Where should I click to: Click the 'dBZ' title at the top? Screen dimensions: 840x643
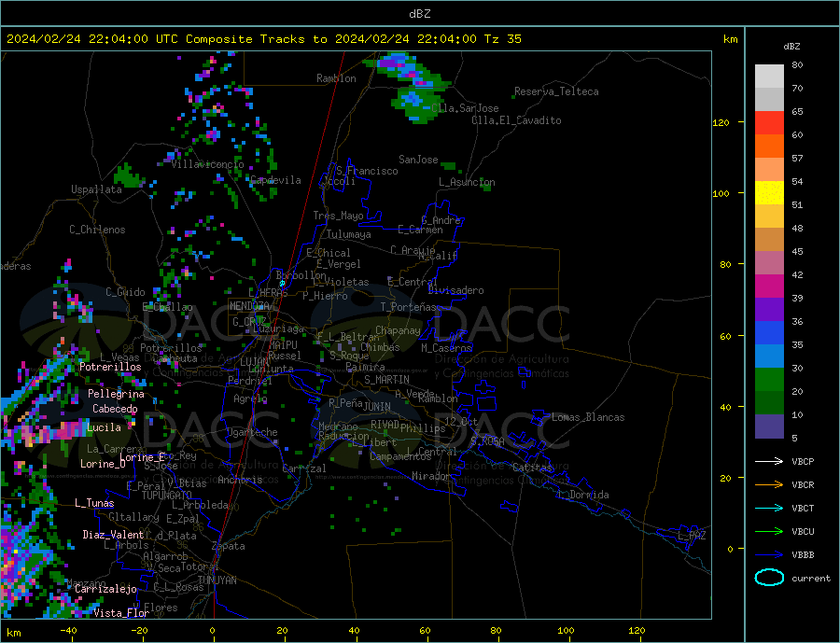(419, 14)
